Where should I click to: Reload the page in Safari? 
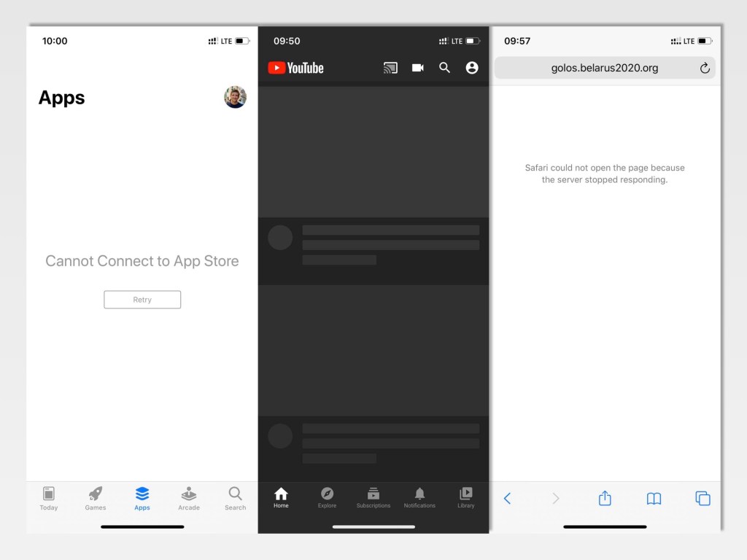705,68
